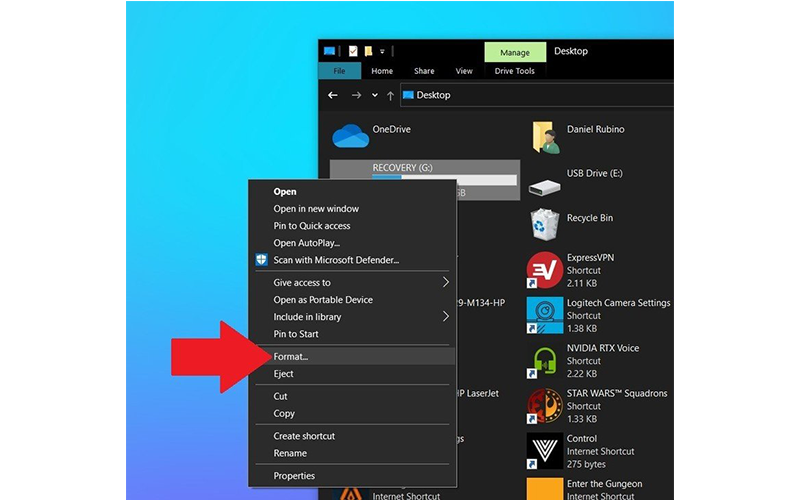Launch the ExpressVPN shortcut icon

(x=544, y=270)
